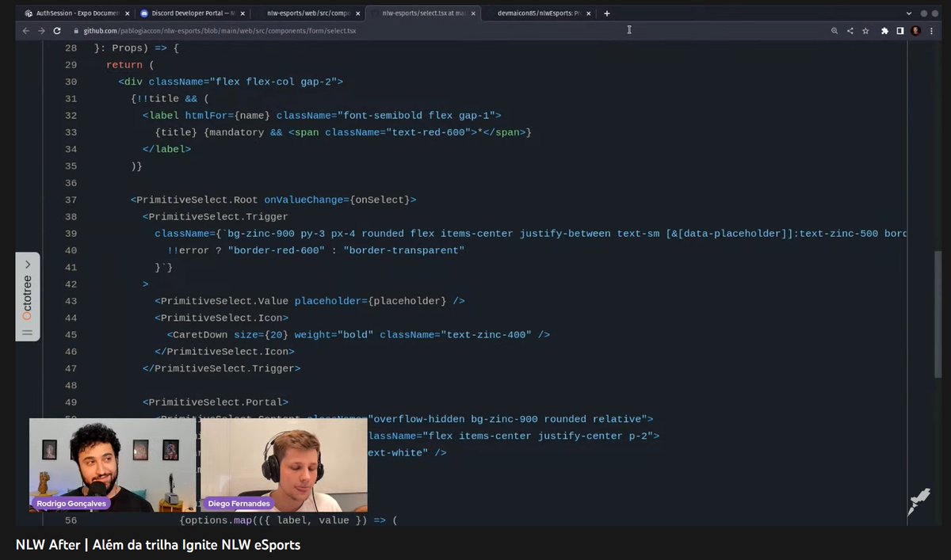Click the Octotree pin bars icon
This screenshot has width=951, height=560.
coord(28,333)
